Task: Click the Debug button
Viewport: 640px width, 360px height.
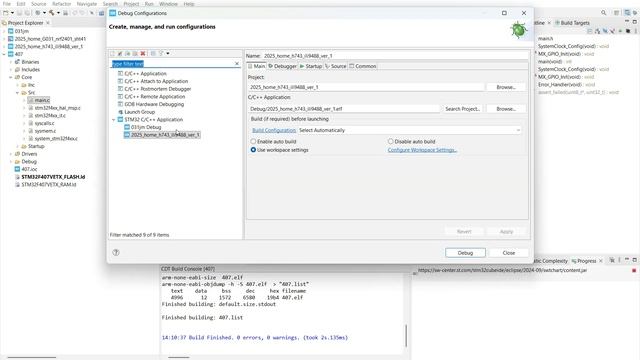Action: click(465, 253)
